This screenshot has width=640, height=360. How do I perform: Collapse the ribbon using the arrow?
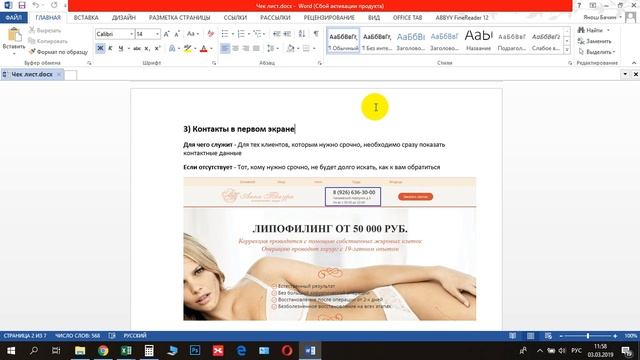click(634, 63)
